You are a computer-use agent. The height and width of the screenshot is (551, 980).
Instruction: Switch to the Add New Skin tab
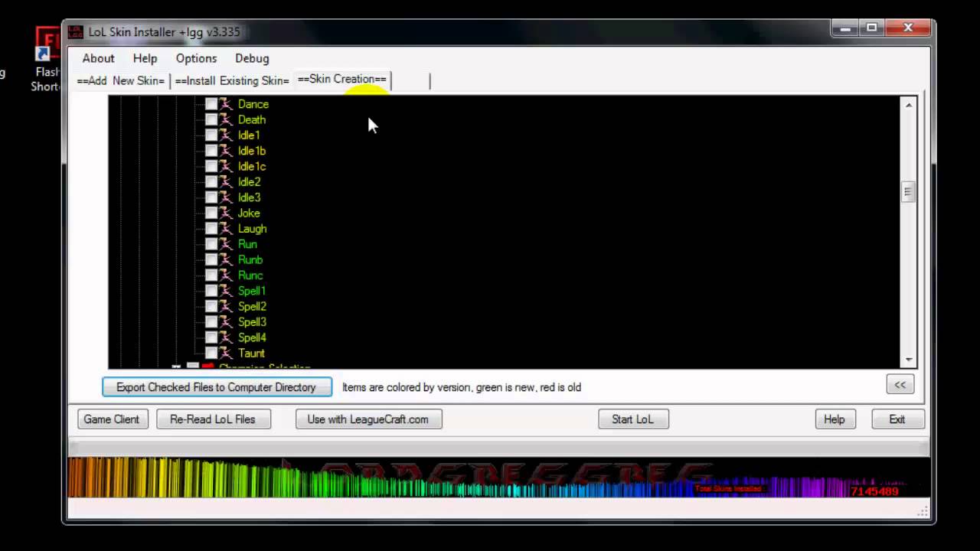point(121,80)
